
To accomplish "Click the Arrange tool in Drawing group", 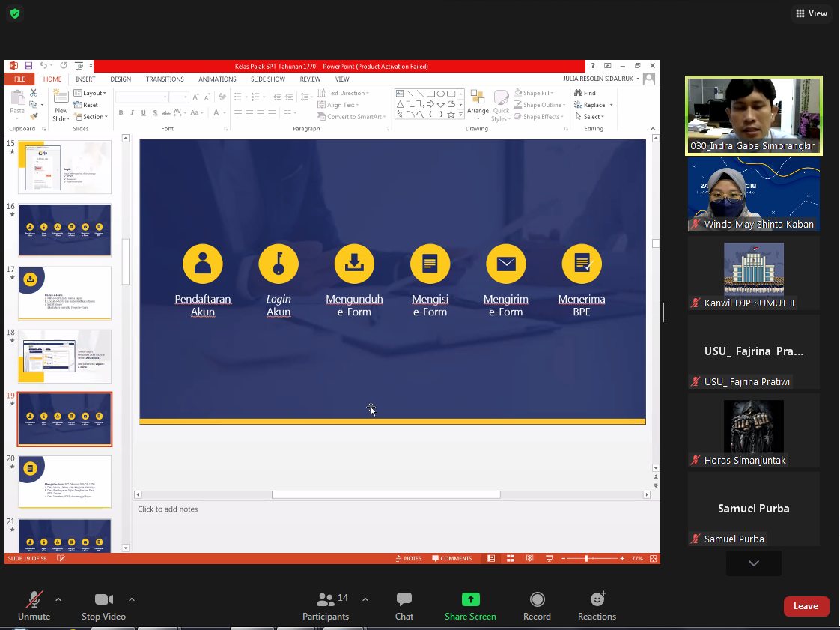I will click(478, 103).
